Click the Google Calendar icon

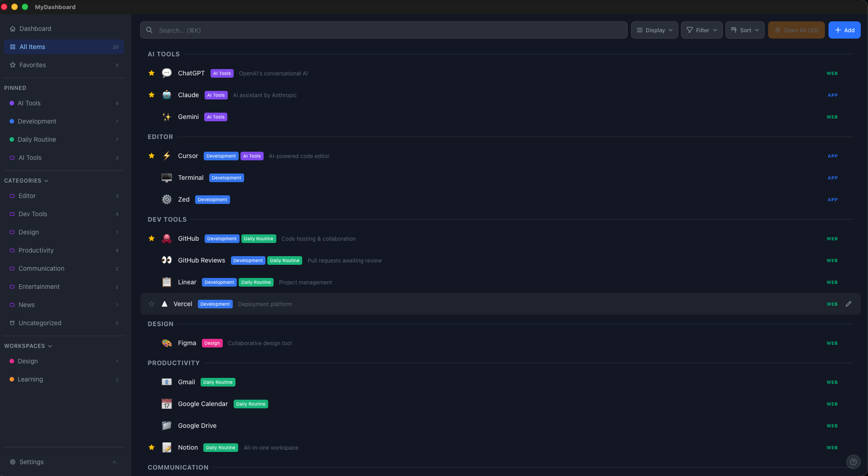click(167, 404)
